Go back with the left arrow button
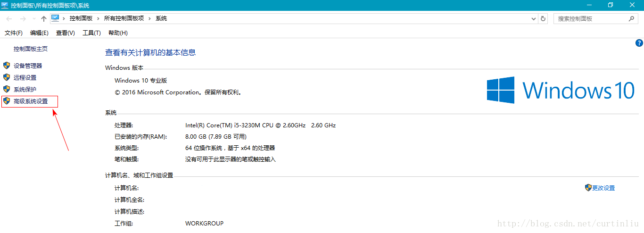The height and width of the screenshot is (233, 644). click(9, 19)
